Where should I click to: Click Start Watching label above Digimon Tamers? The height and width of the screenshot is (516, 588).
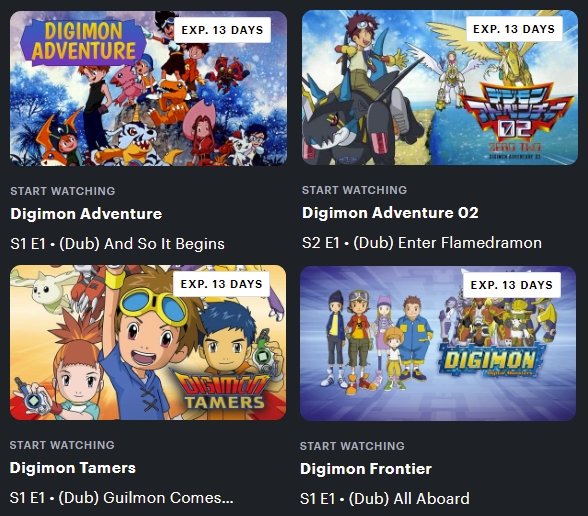point(62,445)
